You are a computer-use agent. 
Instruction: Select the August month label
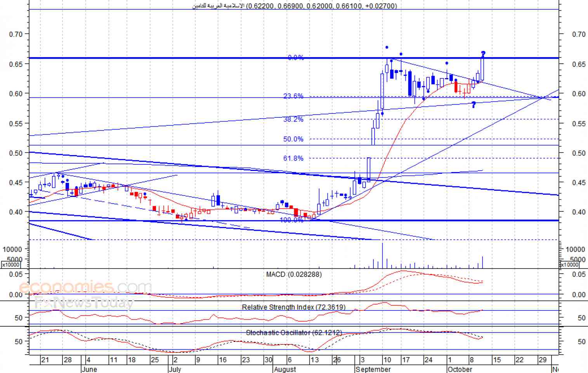(x=285, y=369)
